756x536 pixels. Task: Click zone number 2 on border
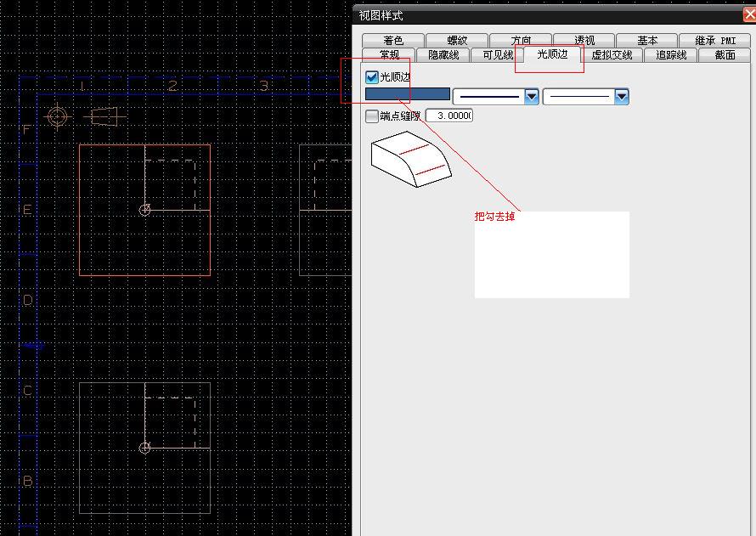pos(172,87)
